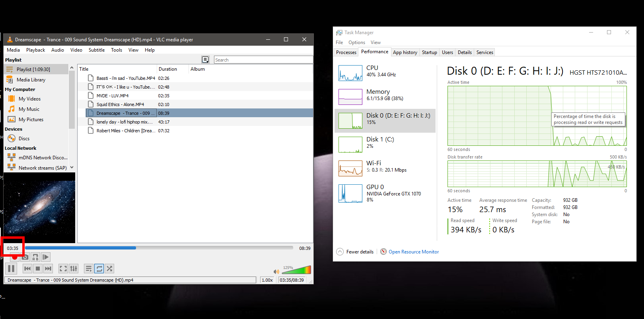This screenshot has width=644, height=319.
Task: Open the Tools menu
Action: click(x=117, y=50)
